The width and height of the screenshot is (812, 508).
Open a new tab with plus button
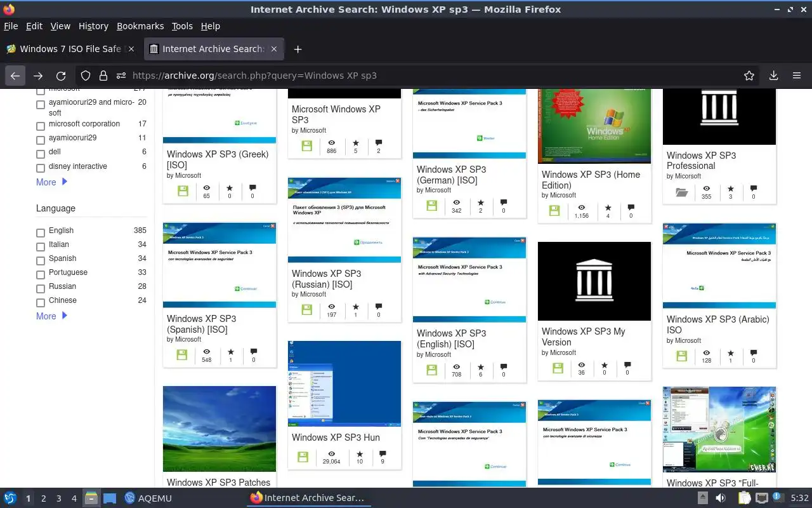click(298, 49)
